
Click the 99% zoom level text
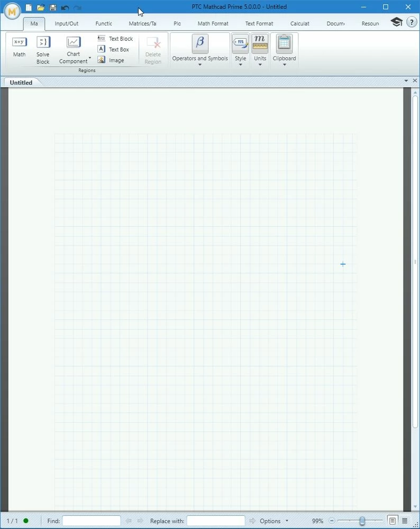pos(317,521)
